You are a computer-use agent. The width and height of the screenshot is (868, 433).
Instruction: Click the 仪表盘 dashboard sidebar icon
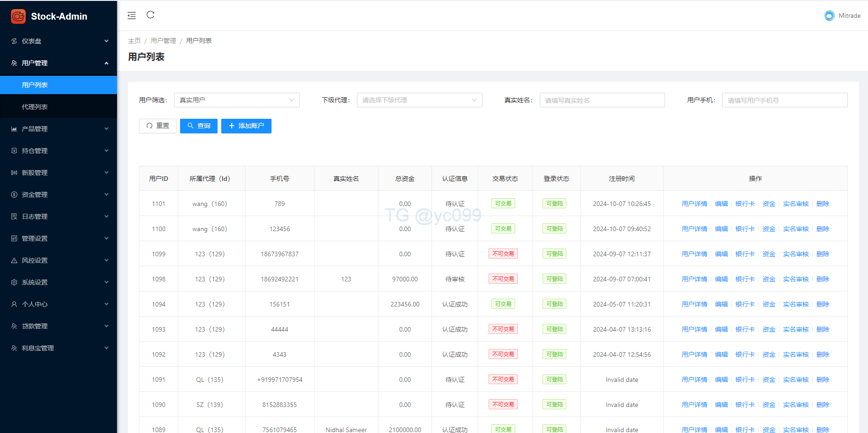(x=14, y=41)
